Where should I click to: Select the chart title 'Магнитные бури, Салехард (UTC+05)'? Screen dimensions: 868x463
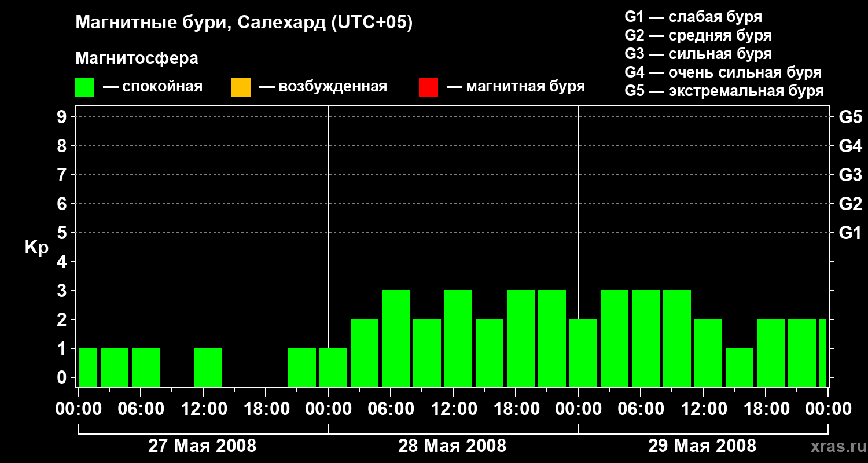244,23
